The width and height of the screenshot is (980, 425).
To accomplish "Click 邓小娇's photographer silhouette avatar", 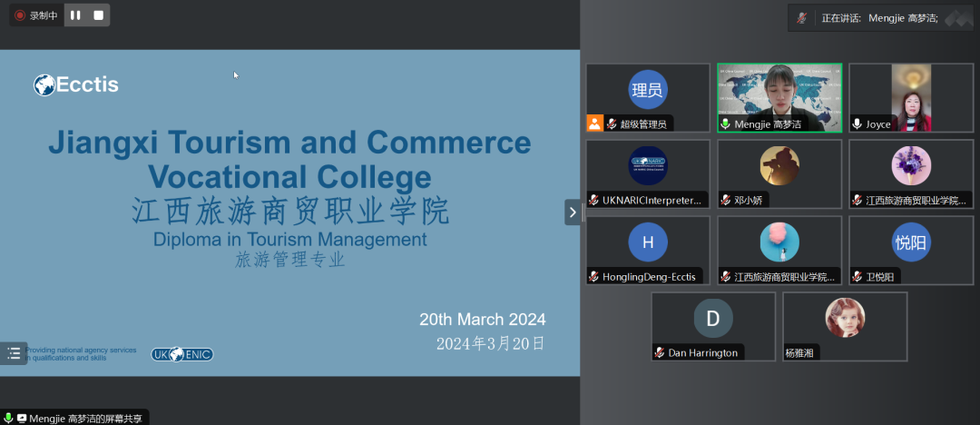I will point(779,166).
